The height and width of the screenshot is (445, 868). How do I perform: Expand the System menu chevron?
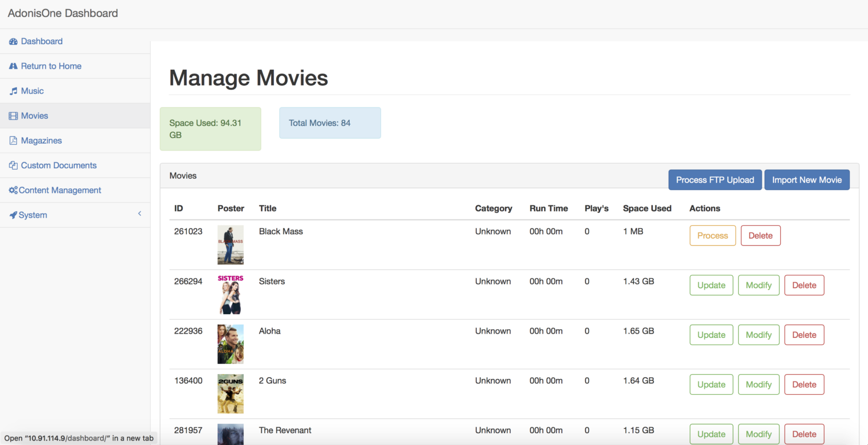(139, 214)
